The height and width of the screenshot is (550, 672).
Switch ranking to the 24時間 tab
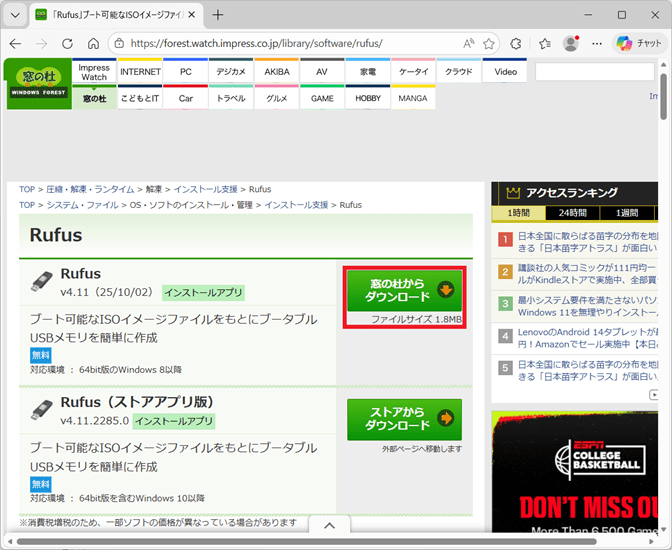point(572,213)
